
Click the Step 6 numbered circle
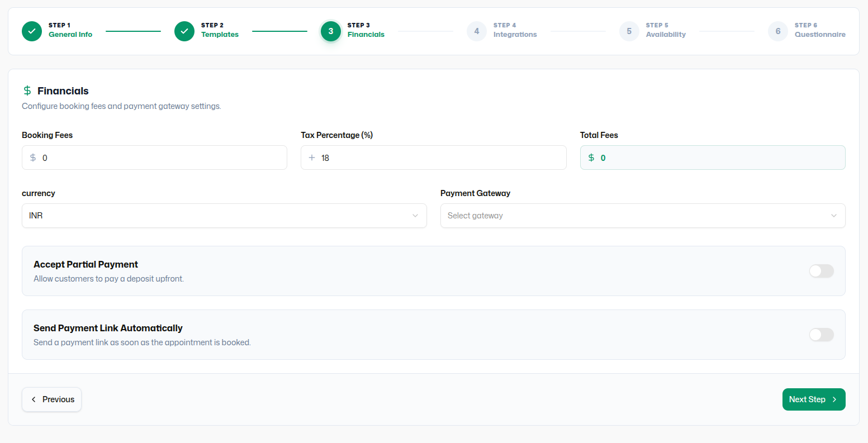(x=778, y=31)
